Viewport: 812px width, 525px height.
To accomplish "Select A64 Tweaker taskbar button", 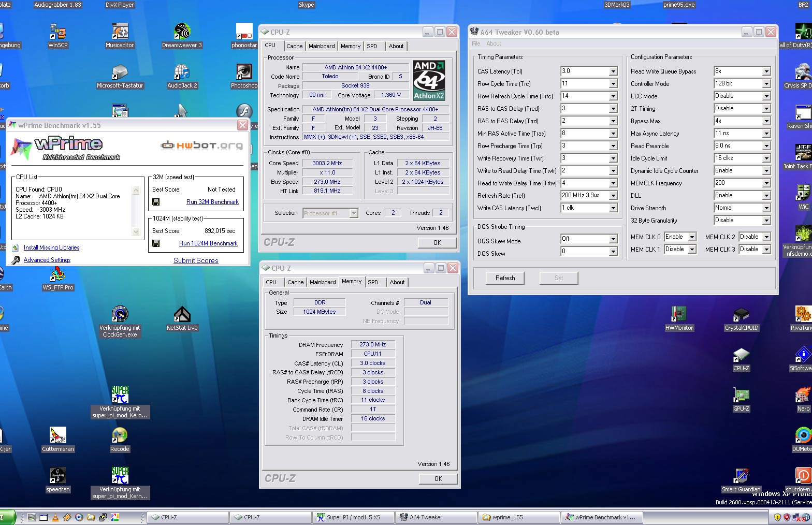I will [x=436, y=517].
